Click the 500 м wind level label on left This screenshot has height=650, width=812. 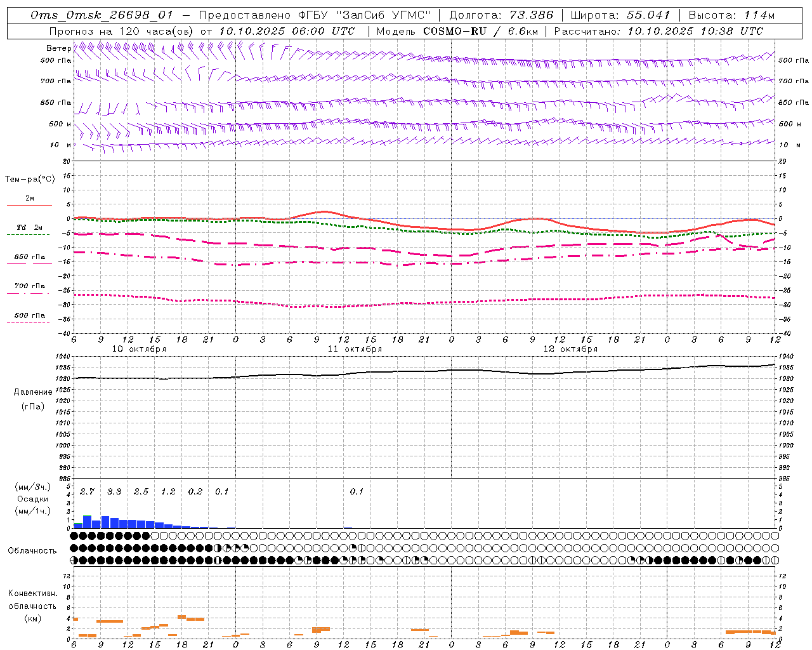tap(60, 124)
